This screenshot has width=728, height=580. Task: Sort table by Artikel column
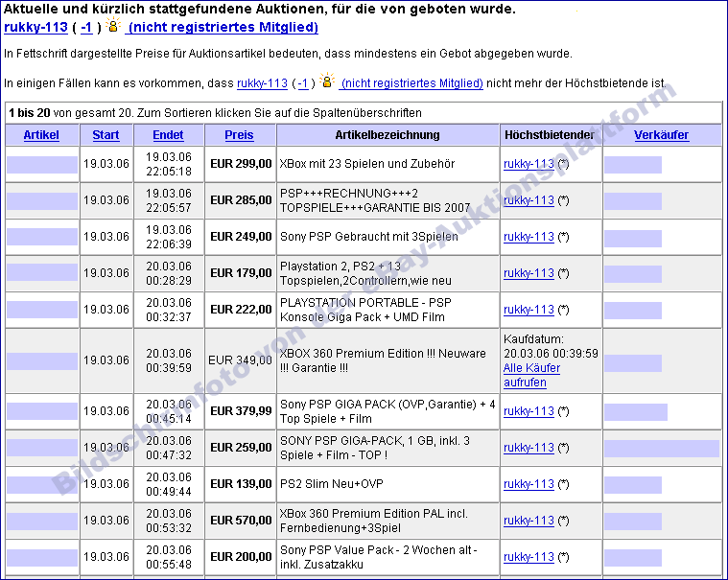tap(41, 135)
